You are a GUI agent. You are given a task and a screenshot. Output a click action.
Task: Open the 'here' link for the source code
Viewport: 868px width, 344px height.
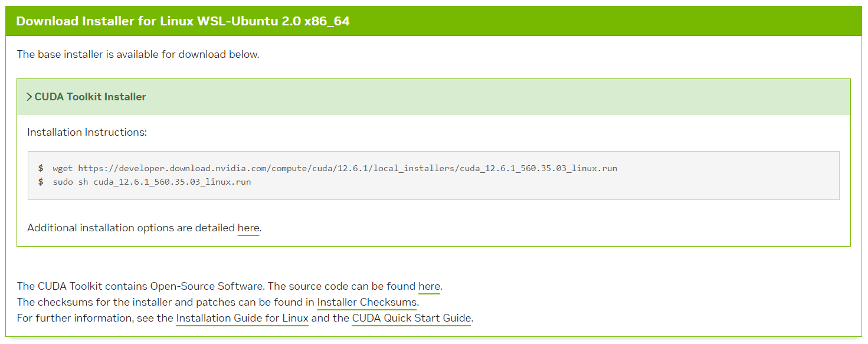(429, 286)
